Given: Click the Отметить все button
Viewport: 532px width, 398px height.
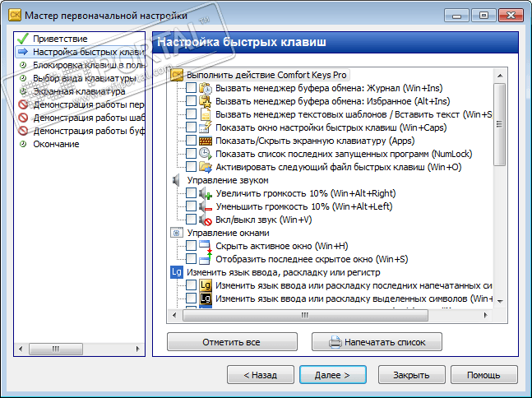Looking at the screenshot, I should point(232,342).
